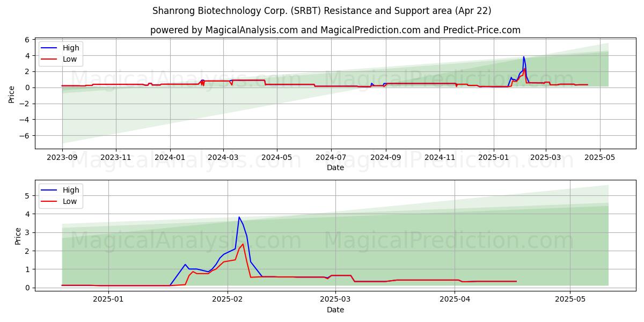Click the chart title 'Shanrong Biotechnology Corp. (SRBT) Resistance and Support area (Apr 22)'
Viewport: 644px width, 322px height.
(321, 11)
